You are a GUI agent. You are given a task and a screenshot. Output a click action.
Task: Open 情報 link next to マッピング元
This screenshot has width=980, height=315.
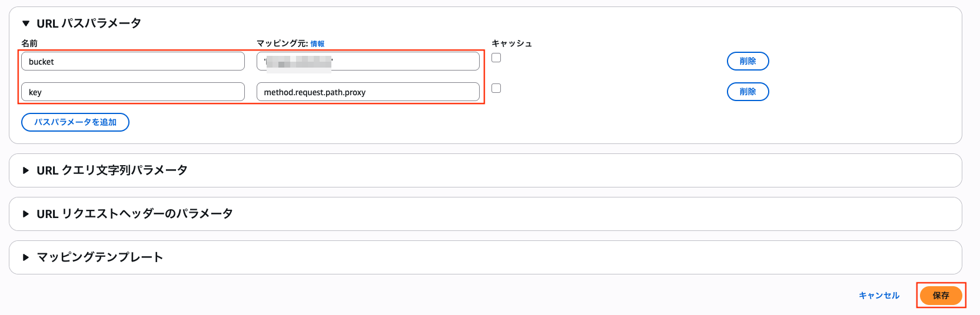click(x=317, y=44)
